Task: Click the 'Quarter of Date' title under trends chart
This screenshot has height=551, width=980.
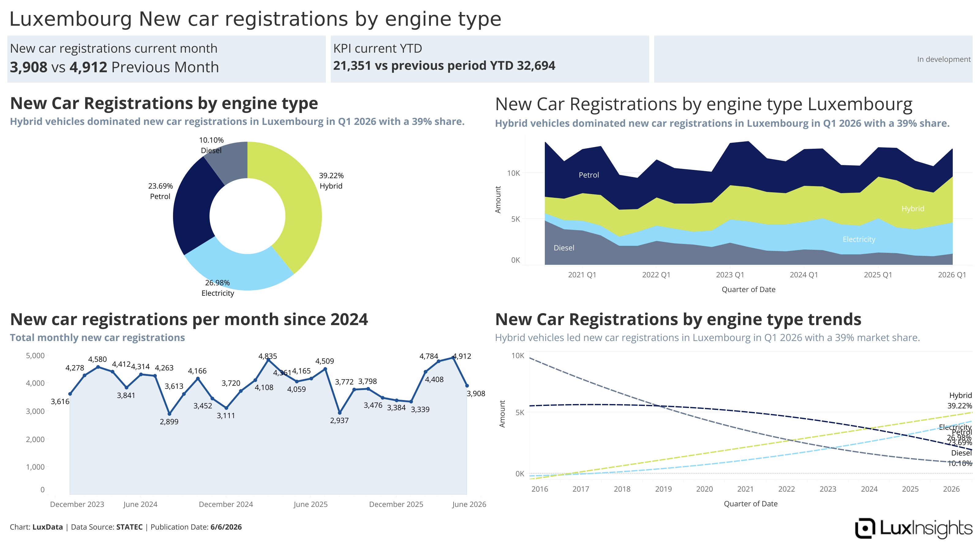Action: pos(751,504)
